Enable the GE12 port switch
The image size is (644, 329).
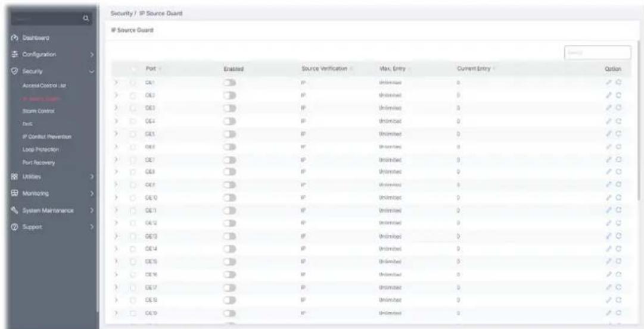[230, 223]
